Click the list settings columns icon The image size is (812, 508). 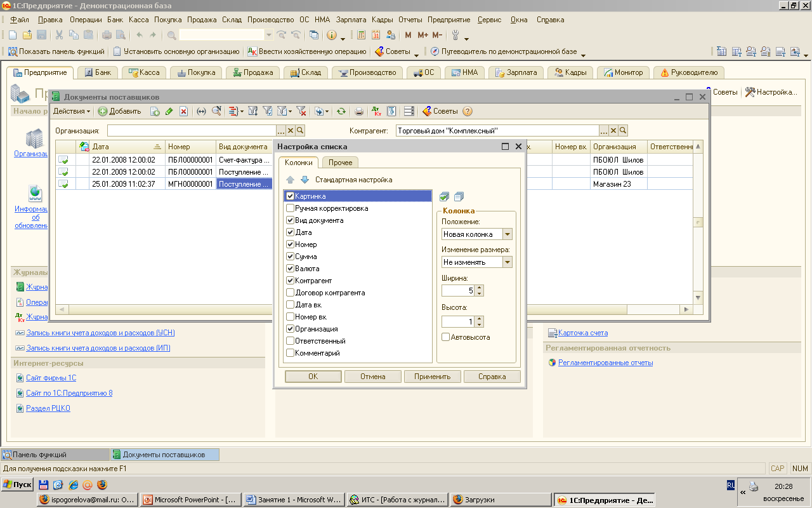409,111
